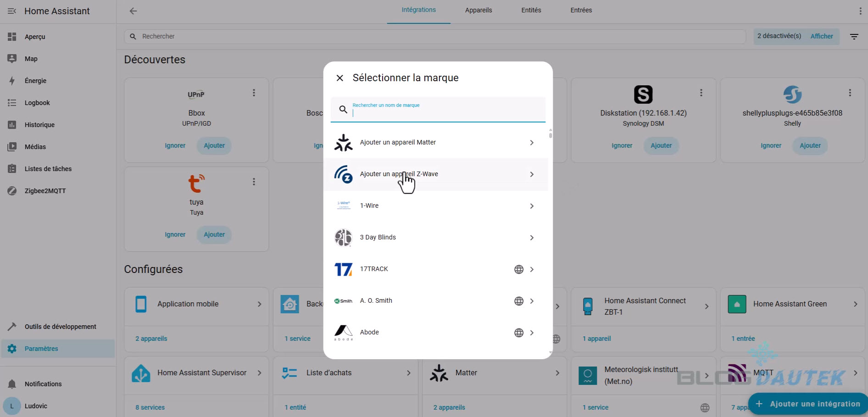Open Zigbee2MQTT from the sidebar
The width and height of the screenshot is (868, 417).
coord(45,191)
